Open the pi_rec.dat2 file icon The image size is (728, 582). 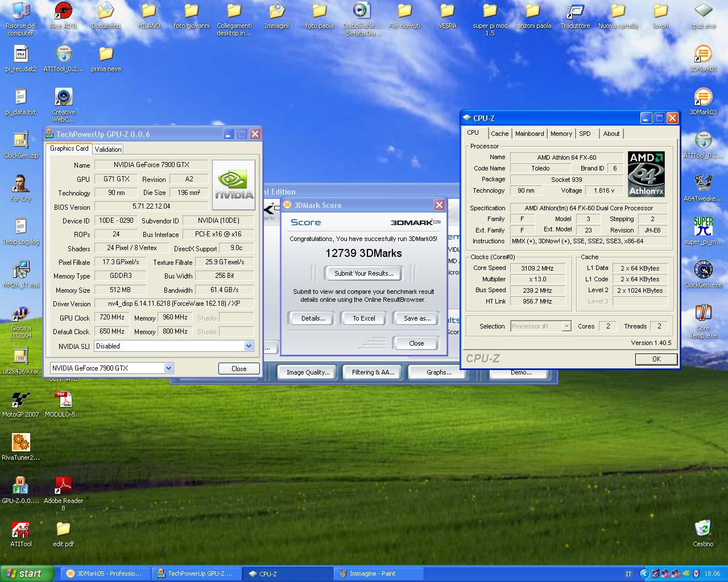pyautogui.click(x=20, y=59)
